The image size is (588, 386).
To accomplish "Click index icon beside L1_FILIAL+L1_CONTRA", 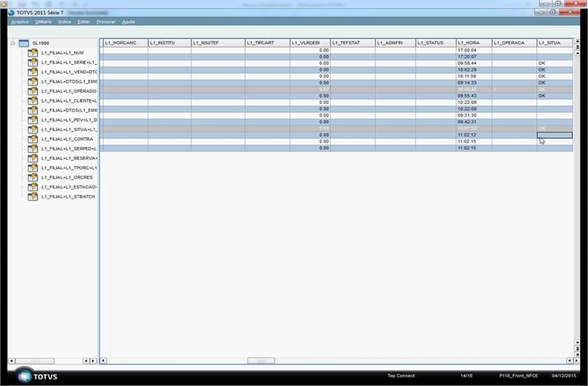I will point(33,139).
